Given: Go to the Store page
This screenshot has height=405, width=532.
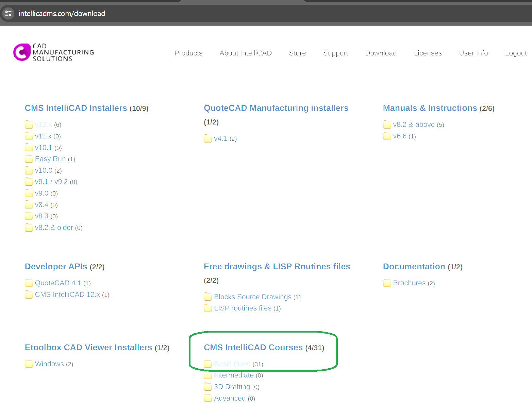Looking at the screenshot, I should (298, 53).
